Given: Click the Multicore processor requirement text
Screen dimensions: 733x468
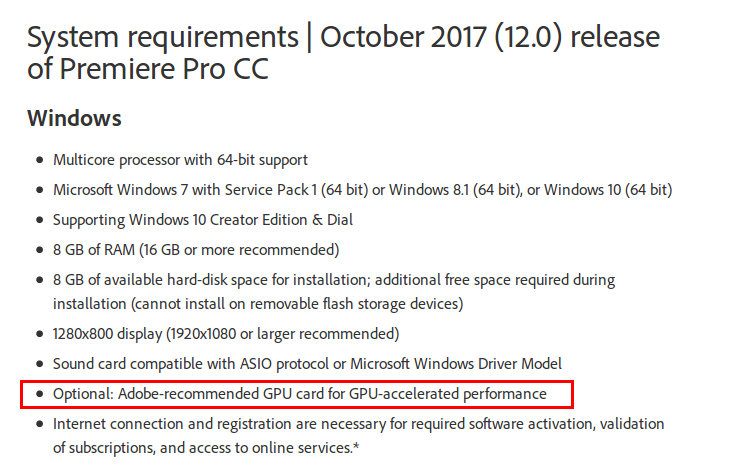Looking at the screenshot, I should pos(180,160).
